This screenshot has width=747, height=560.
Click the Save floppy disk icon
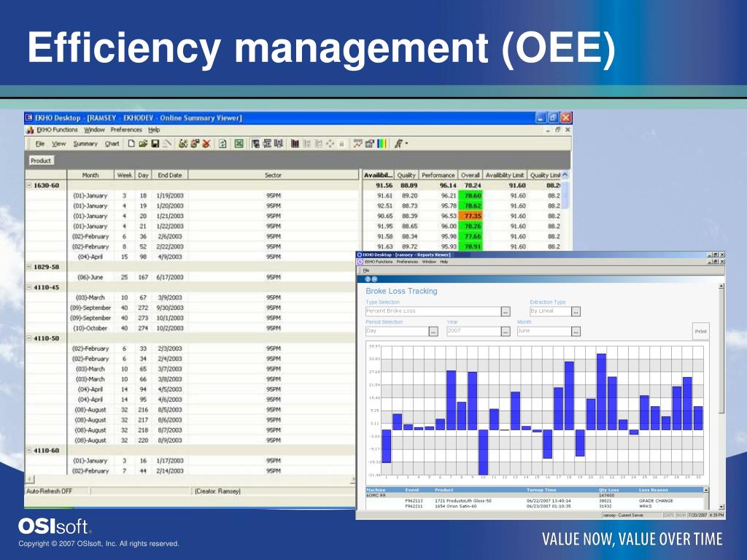pos(155,144)
